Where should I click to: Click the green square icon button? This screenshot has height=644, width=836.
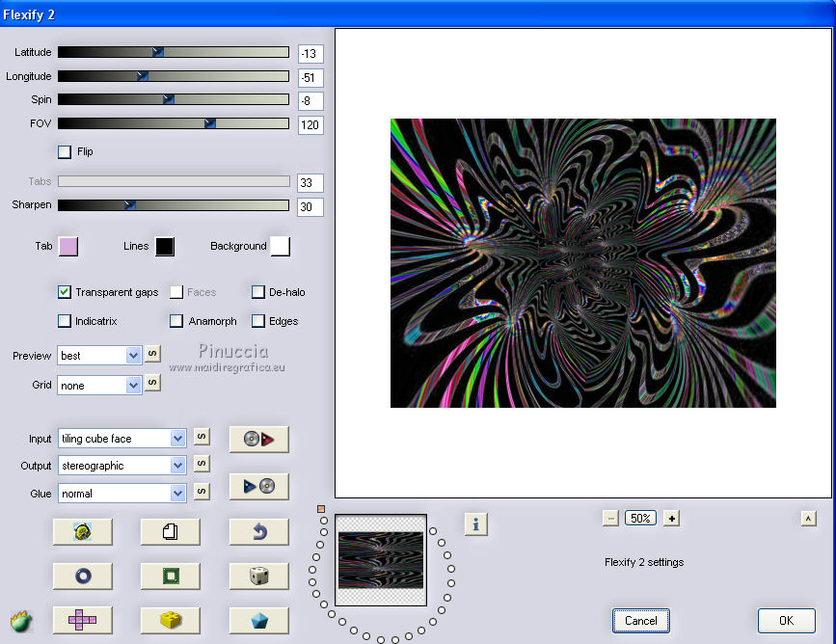pyautogui.click(x=170, y=576)
